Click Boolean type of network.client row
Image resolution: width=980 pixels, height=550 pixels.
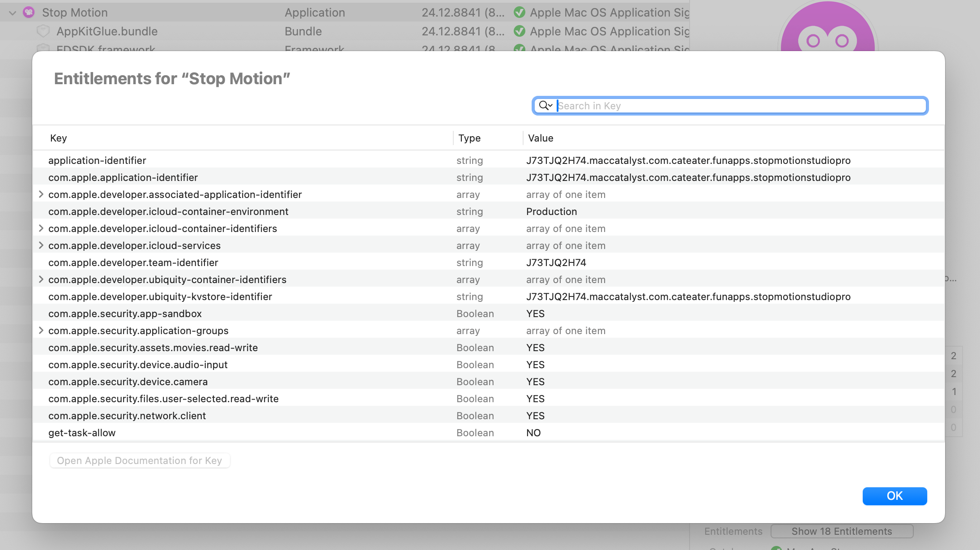[x=475, y=416]
